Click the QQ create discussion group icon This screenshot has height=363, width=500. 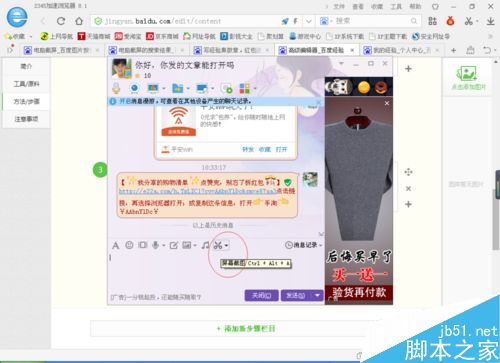point(226,88)
